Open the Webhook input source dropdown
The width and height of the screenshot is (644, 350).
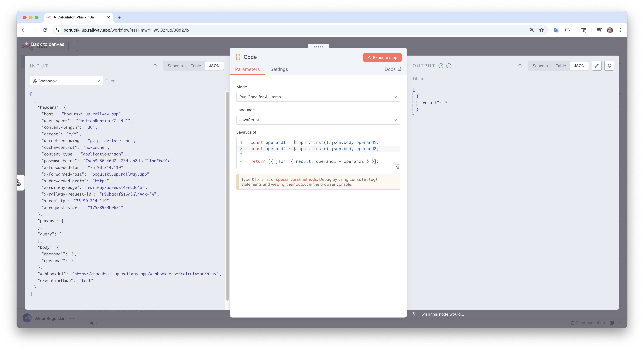tap(66, 81)
